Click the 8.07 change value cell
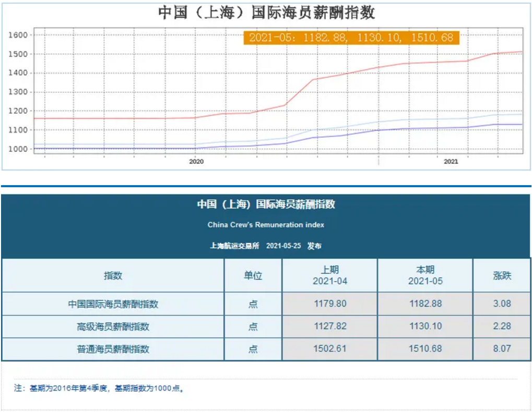Viewport: 532px width, 412px height. tap(502, 348)
